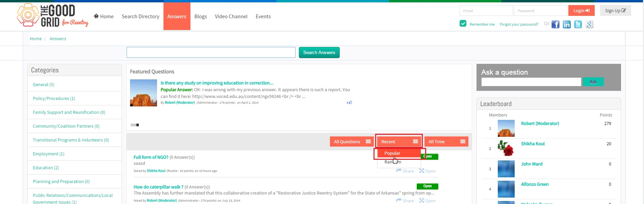644x204 pixels.
Task: Open Policy/Procedures (1) category
Action: coord(54,98)
